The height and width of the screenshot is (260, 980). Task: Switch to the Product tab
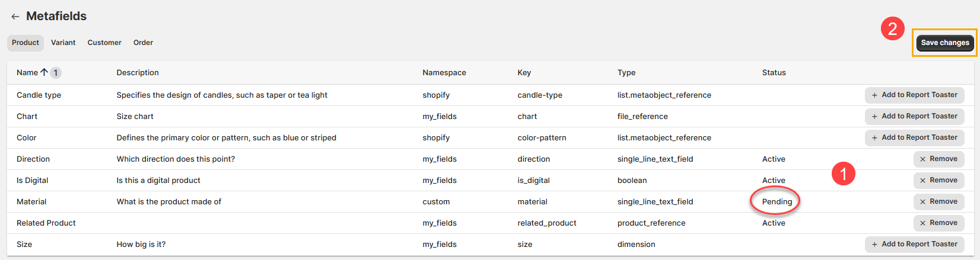(26, 43)
